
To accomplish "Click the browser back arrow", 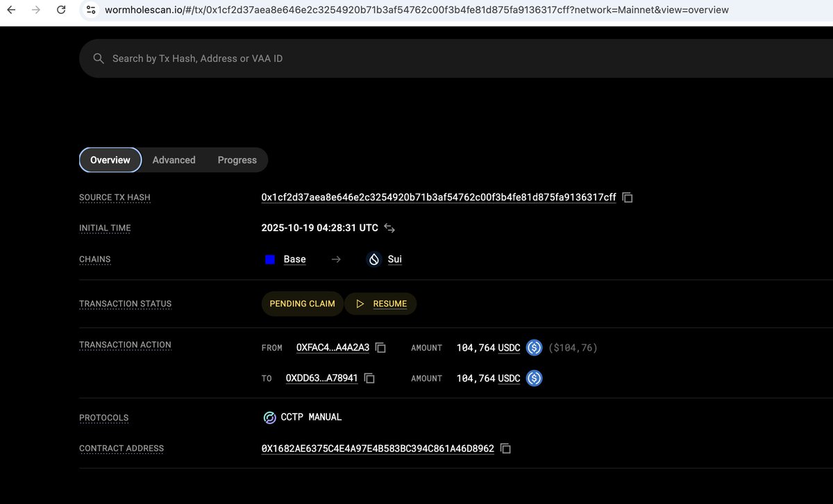I will [11, 10].
